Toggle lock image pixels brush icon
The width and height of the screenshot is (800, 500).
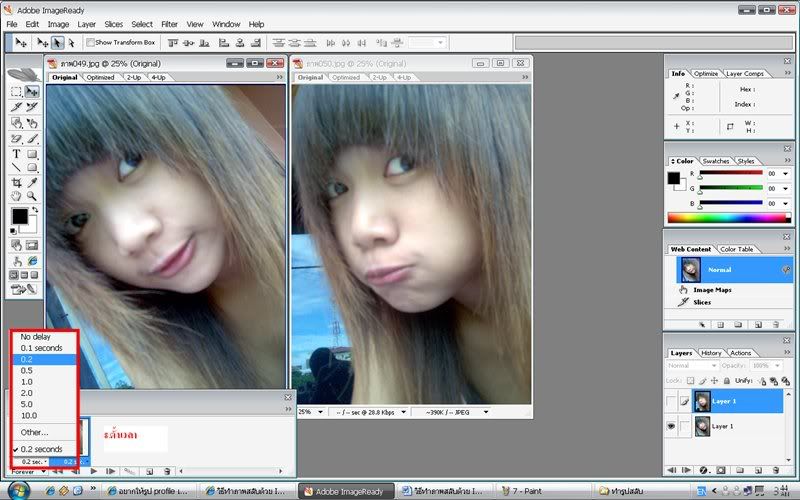[x=703, y=381]
